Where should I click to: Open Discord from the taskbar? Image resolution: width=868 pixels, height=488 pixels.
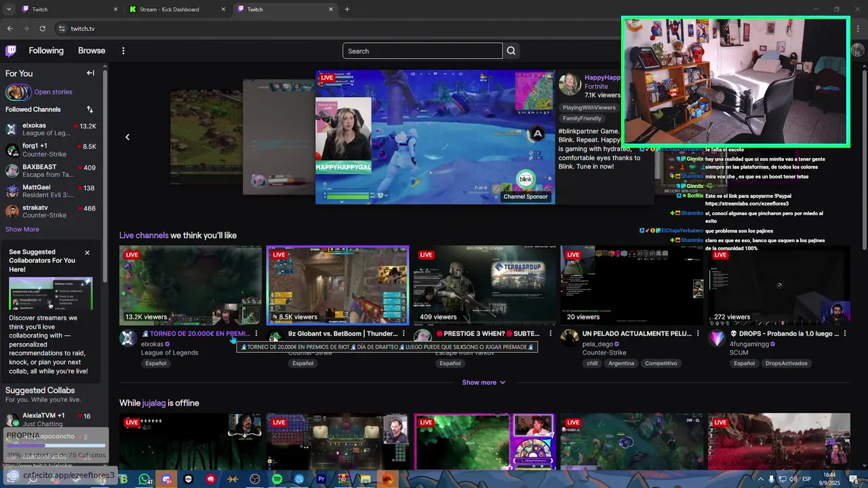click(167, 479)
